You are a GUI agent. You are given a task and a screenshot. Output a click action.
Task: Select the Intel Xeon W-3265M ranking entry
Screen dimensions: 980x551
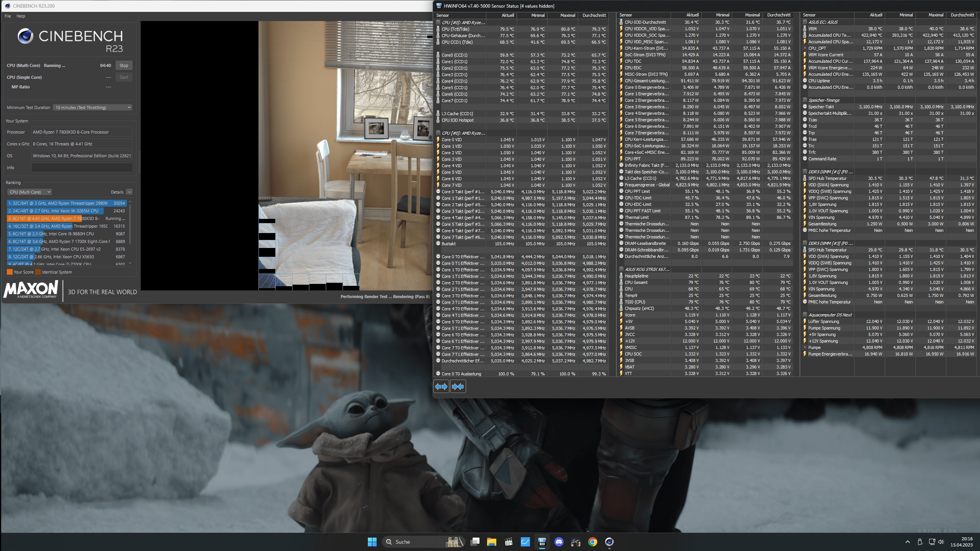point(67,211)
